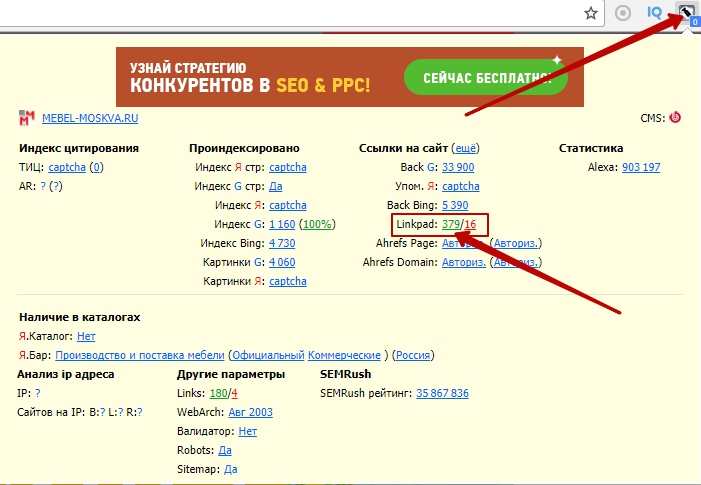The width and height of the screenshot is (701, 485).
Task: Click the 'Проиндексировано' heading
Action: (x=244, y=148)
